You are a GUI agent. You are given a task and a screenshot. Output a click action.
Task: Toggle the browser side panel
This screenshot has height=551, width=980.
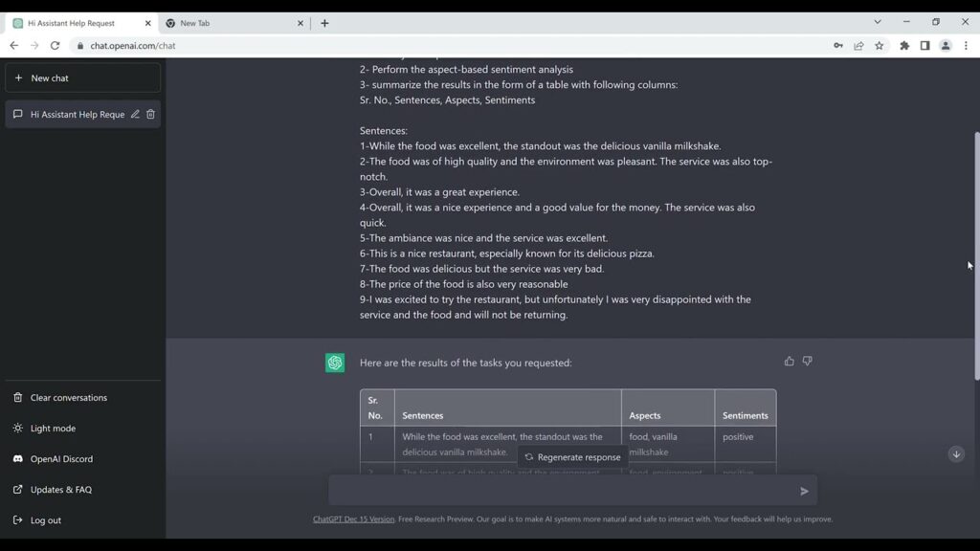click(924, 46)
